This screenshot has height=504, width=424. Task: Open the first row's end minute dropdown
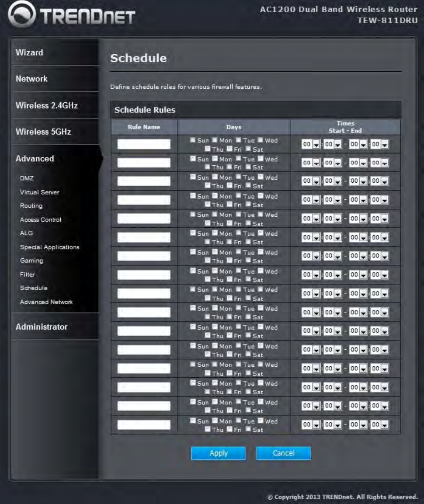380,144
